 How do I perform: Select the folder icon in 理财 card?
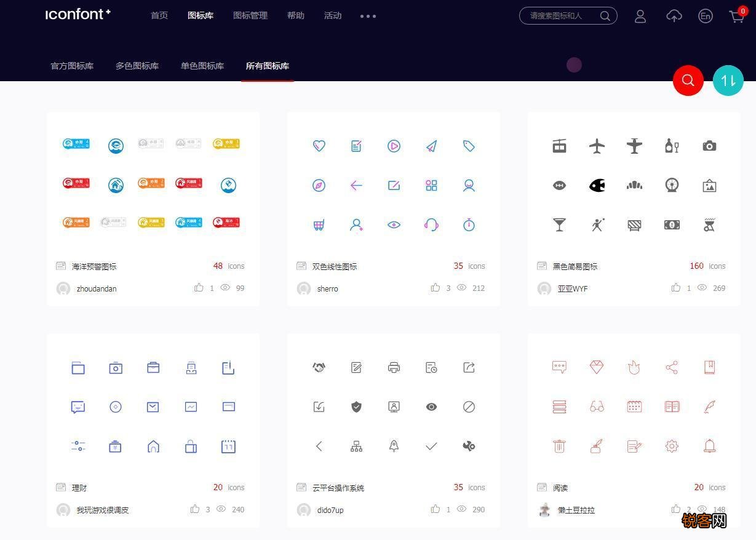coord(78,368)
